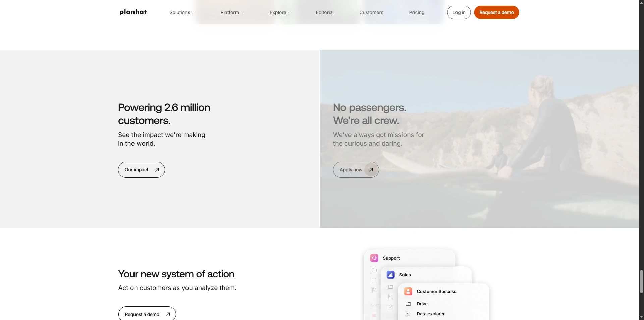Click the planhat logo

click(133, 12)
